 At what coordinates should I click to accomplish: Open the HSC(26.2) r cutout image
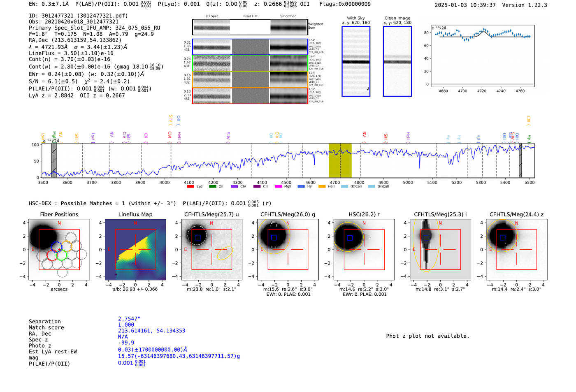pos(364,250)
